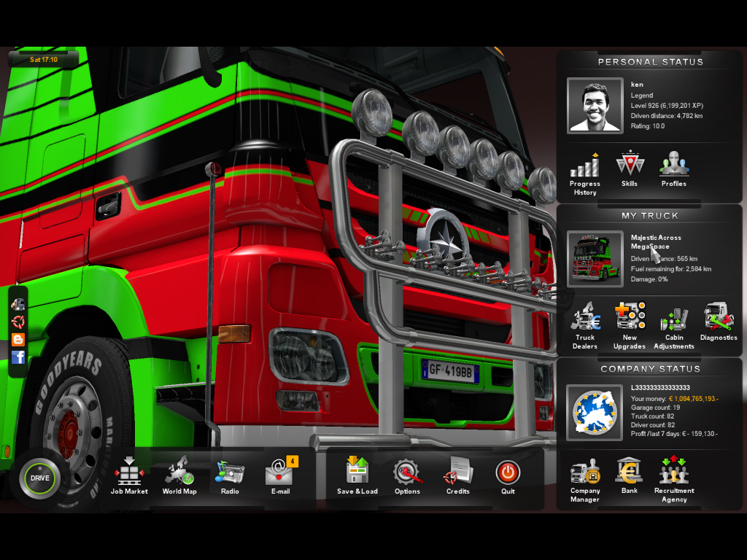Viewport: 747px width, 560px height.
Task: Click the driver portrait of ken
Action: point(595,106)
